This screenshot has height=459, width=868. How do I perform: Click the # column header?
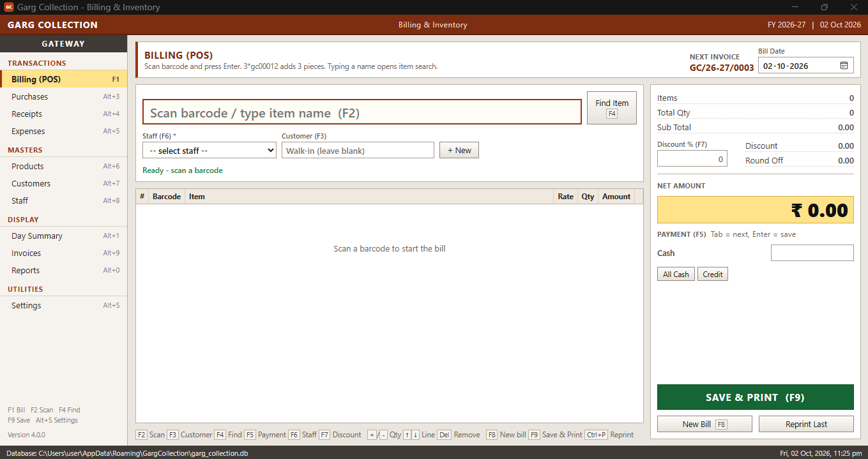[x=142, y=196]
